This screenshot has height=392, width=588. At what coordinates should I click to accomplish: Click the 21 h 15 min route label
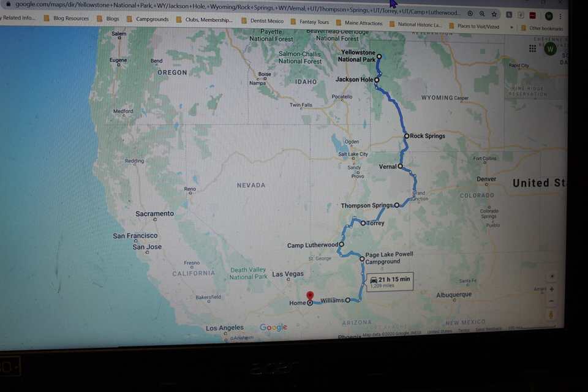tap(390, 281)
